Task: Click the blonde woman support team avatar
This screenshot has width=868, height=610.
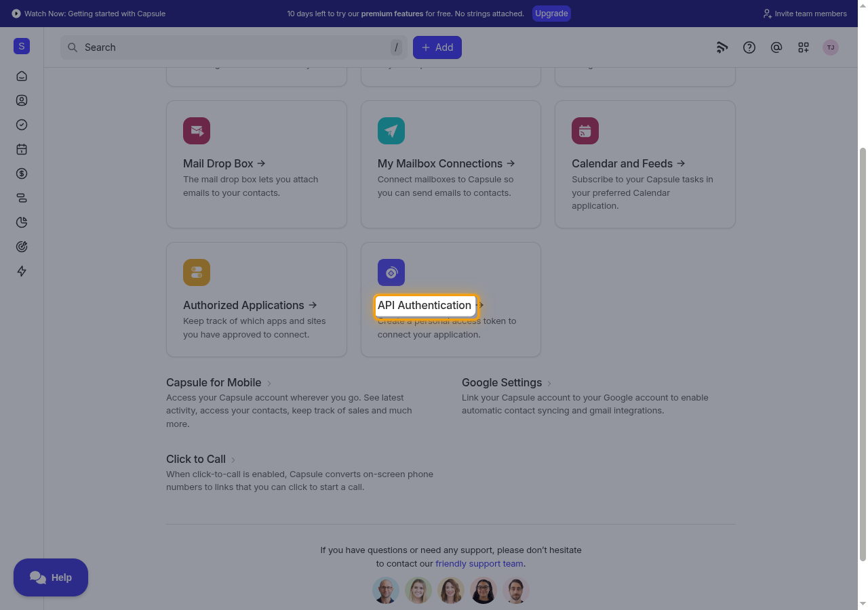Action: tap(418, 590)
